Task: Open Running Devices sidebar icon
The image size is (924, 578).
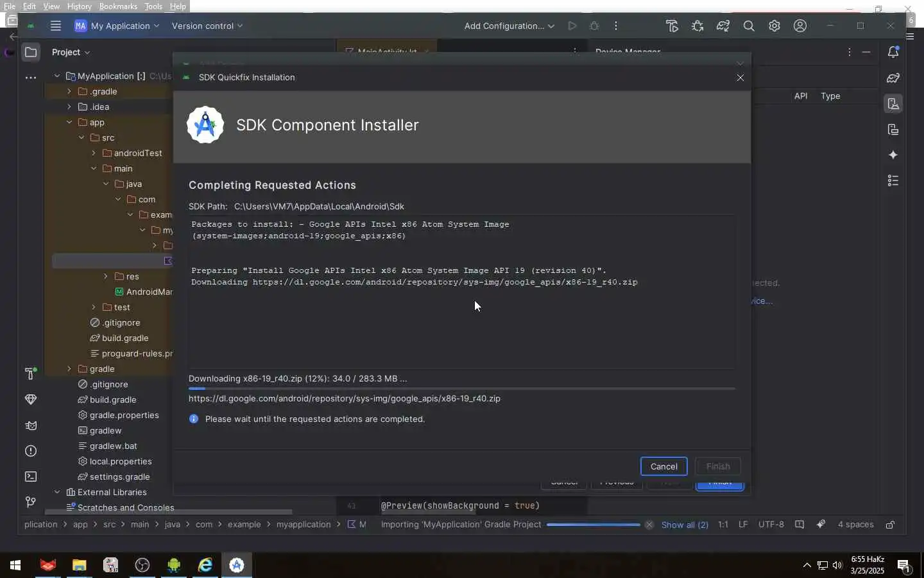Action: [893, 129]
